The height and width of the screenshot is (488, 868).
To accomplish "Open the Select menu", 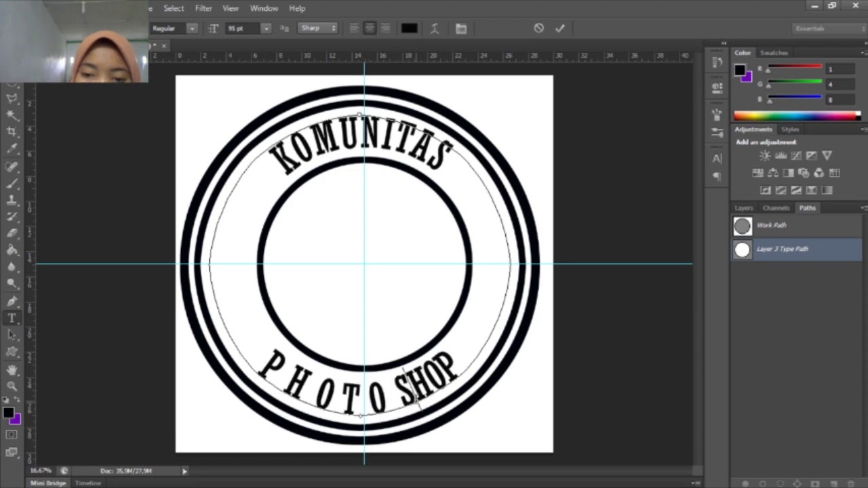I will [174, 8].
